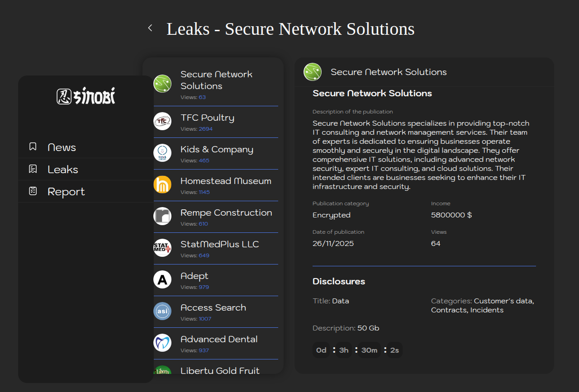Screen dimensions: 579x392
Task: Click the Rempe Construction logo icon
Action: pos(162,216)
